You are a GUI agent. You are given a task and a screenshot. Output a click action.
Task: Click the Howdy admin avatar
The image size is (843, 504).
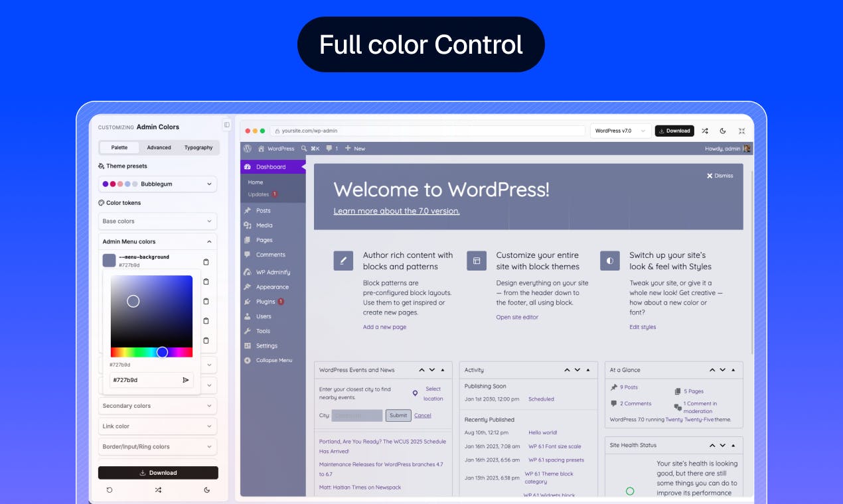(747, 149)
